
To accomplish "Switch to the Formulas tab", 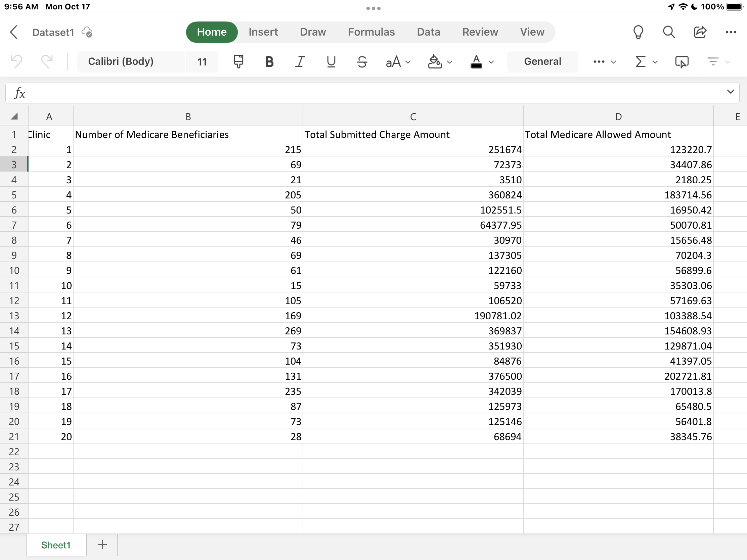I will 371,32.
